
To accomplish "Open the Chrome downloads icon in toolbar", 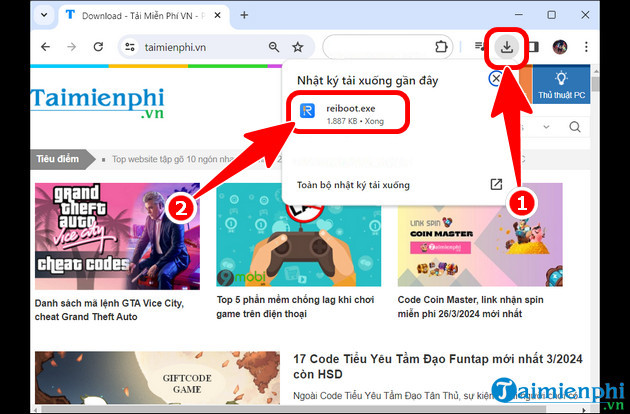I will tap(507, 47).
